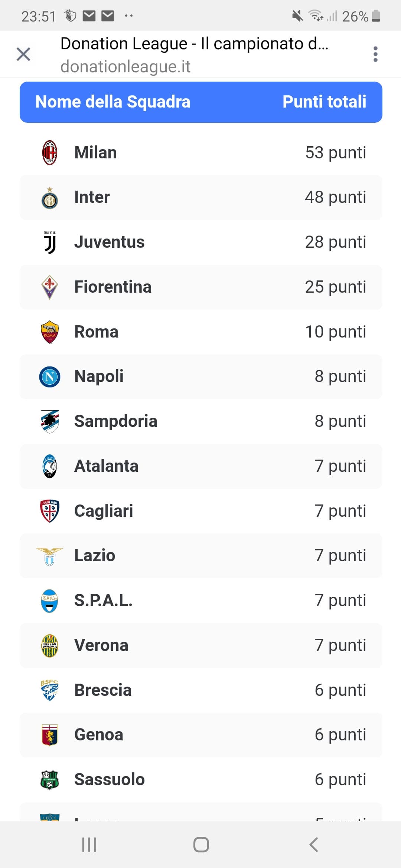Close the browser tab with X
Image resolution: width=401 pixels, height=868 pixels.
click(x=23, y=54)
